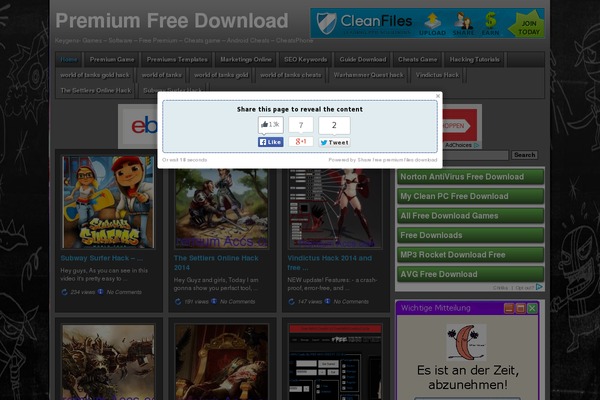Click the Facebook Like button
The height and width of the screenshot is (400, 600).
coord(271,142)
